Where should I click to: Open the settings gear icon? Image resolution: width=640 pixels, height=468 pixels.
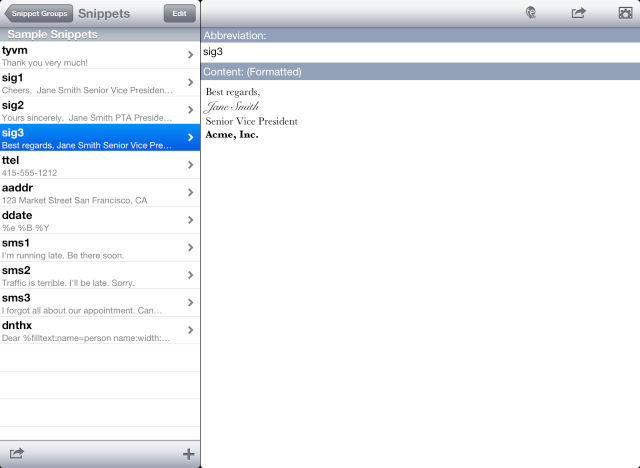[625, 13]
